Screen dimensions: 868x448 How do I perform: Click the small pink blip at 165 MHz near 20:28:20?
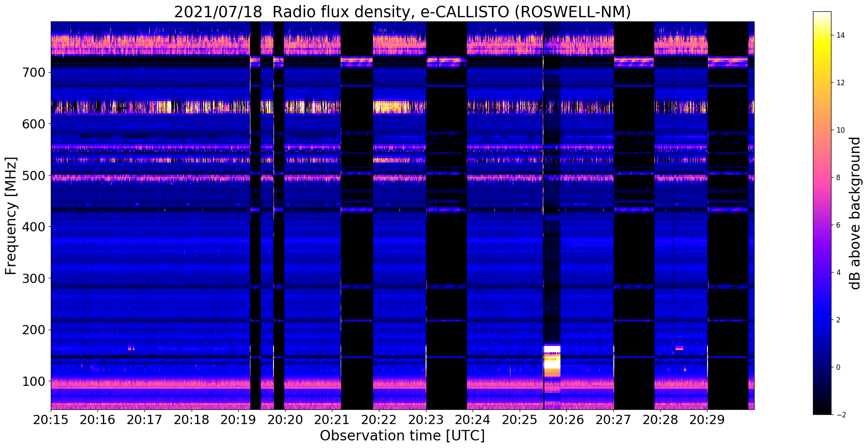679,348
